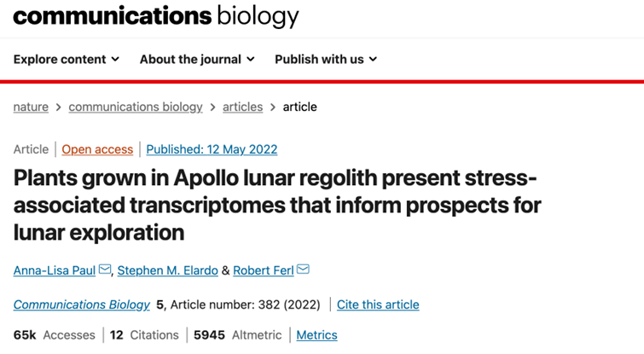Image resolution: width=644 pixels, height=354 pixels.
Task: Expand the Explore content menu
Action: pos(66,59)
